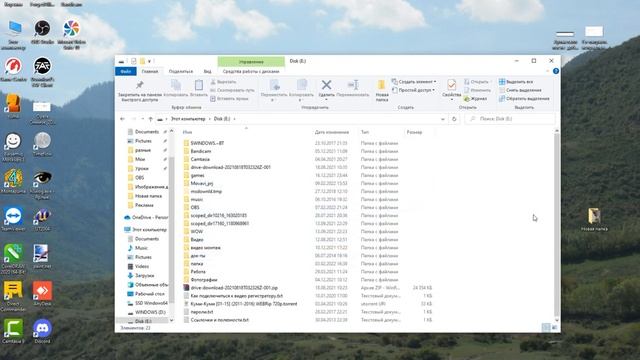640x360 pixels.
Task: Select the WOW folder
Action: tap(196, 231)
